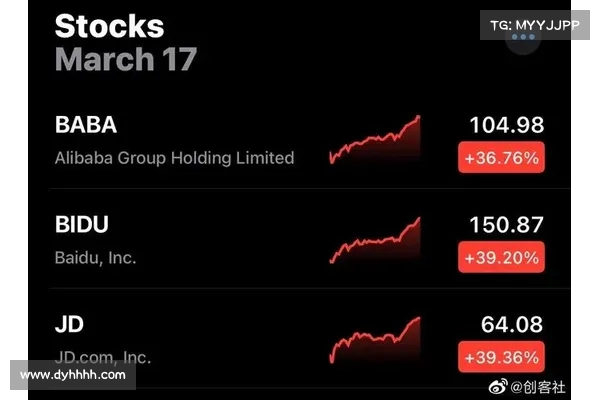Open the ellipsis more-options button

[523, 37]
